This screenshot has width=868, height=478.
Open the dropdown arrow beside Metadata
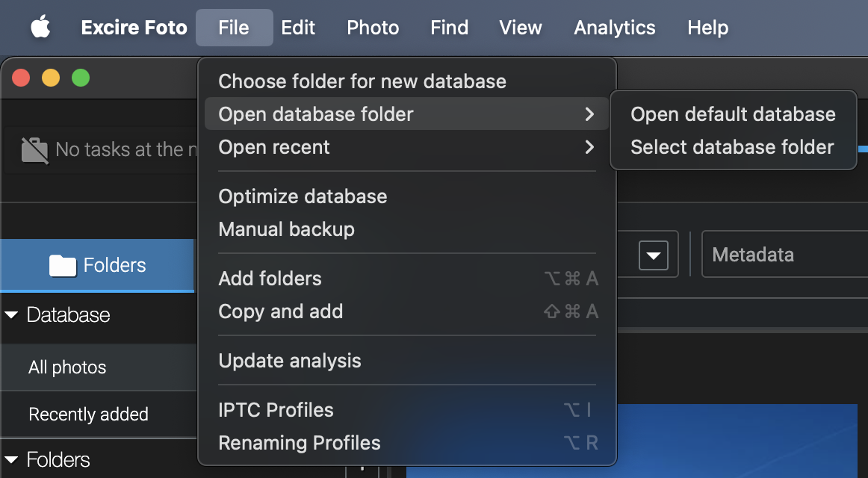click(x=653, y=255)
